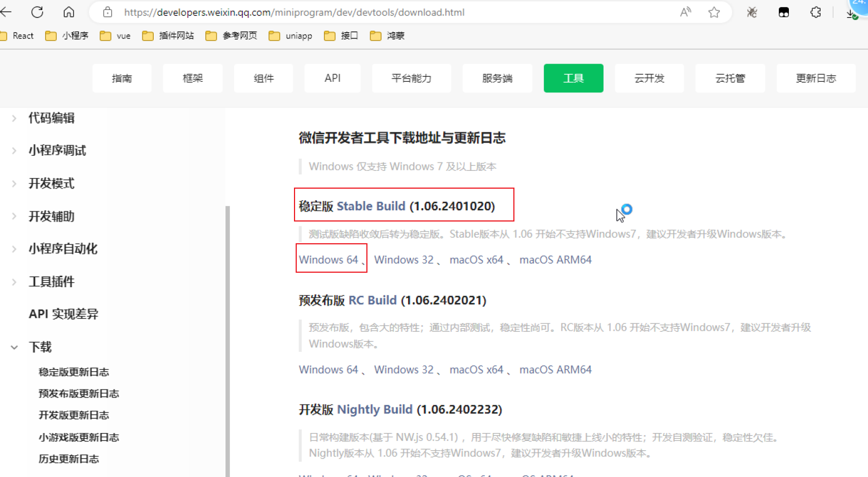Open the 插件网站 bookmark folder
The image size is (868, 477).
168,36
